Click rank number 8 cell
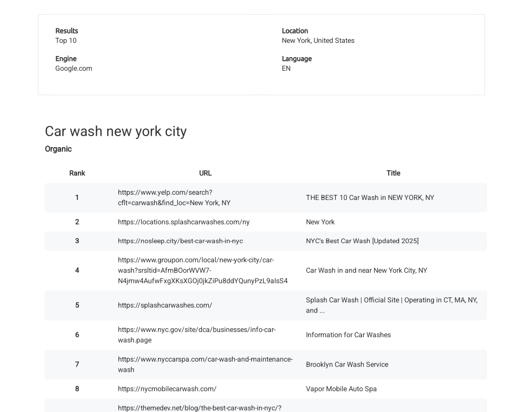The image size is (532, 412). (77, 389)
